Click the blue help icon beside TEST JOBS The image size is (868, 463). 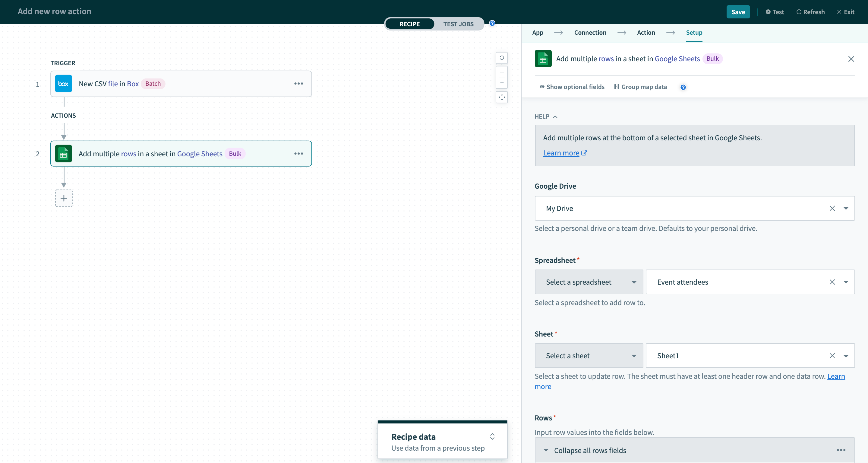pyautogui.click(x=492, y=23)
